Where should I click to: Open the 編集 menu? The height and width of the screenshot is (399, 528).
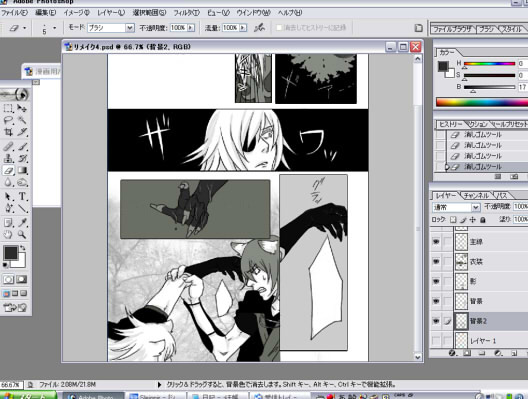[x=46, y=13]
